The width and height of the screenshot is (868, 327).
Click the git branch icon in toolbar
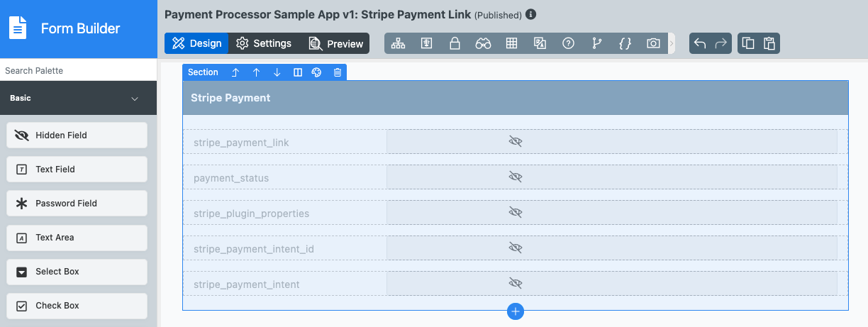pos(596,43)
